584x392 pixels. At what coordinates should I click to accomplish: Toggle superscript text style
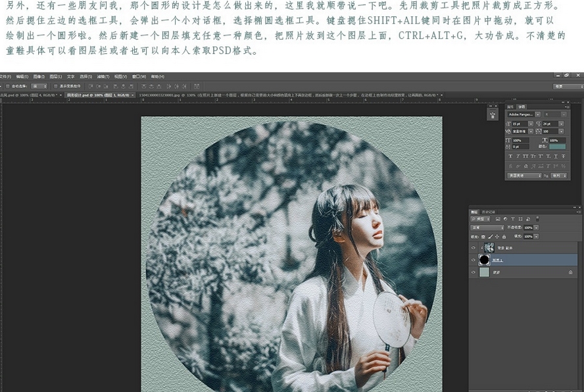[x=541, y=156]
